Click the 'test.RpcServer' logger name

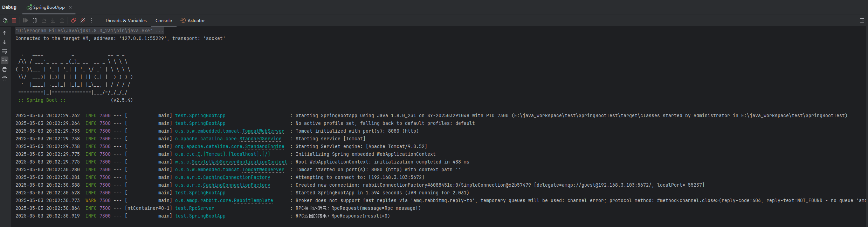(194, 208)
